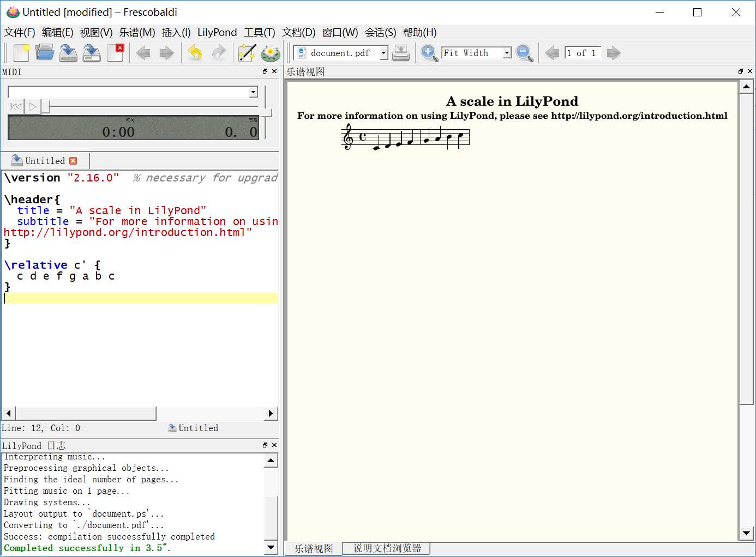
Task: Go to the next document with right arrow
Action: pos(167,53)
